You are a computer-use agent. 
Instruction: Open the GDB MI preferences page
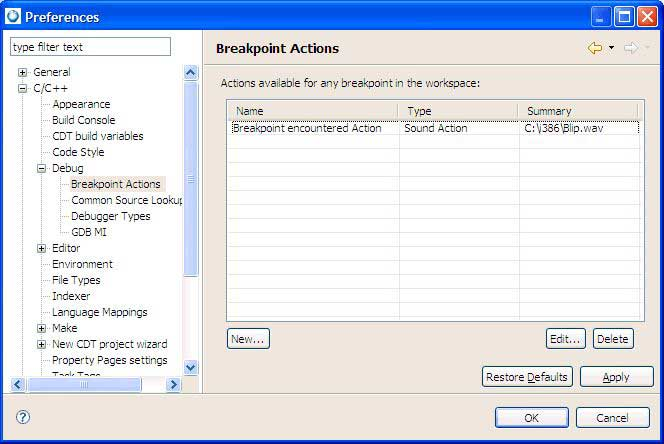tap(89, 232)
